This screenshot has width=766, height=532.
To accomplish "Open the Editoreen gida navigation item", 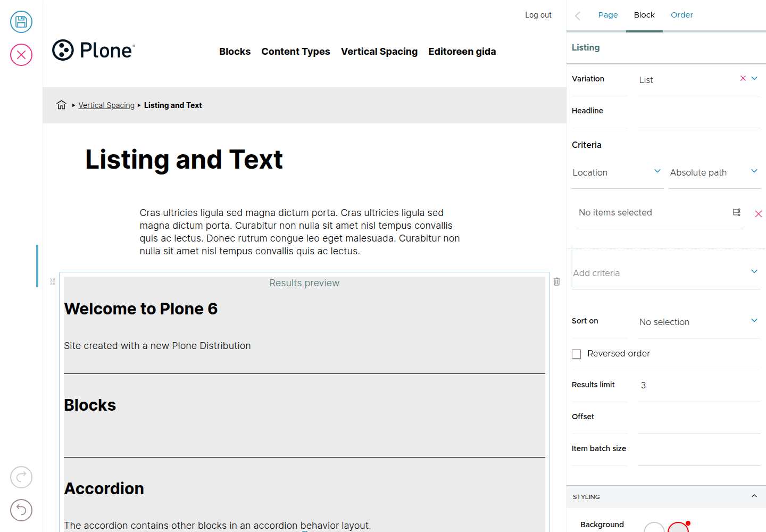I will (x=462, y=52).
